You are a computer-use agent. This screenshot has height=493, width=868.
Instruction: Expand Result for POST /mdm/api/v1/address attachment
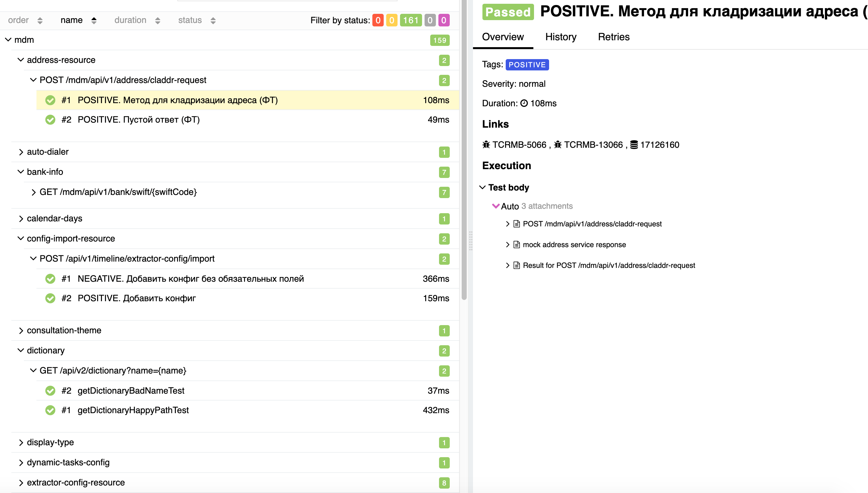click(508, 265)
